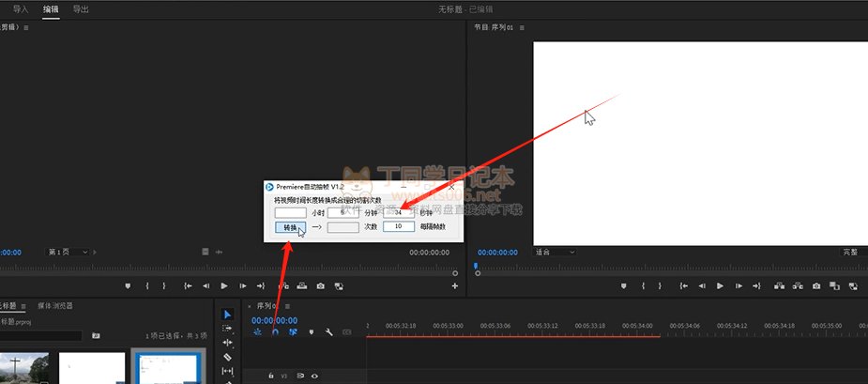This screenshot has height=384, width=868.
Task: Choose the Ripple Edit tool
Action: click(227, 343)
